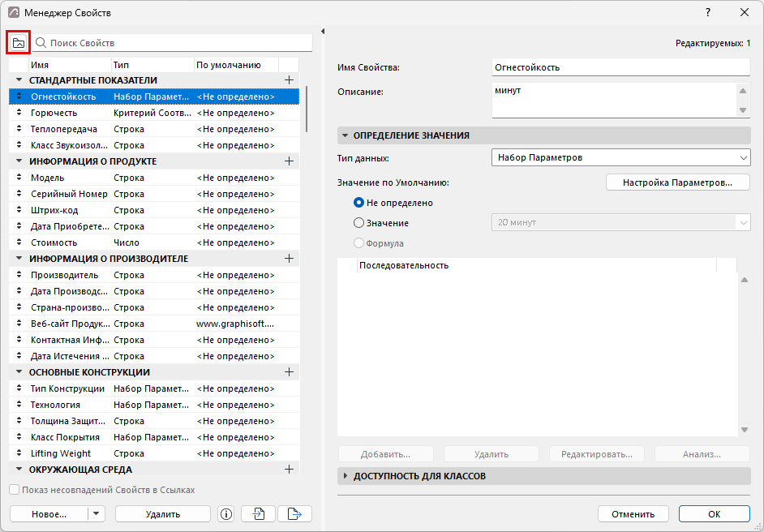Click the export properties icon button

294,514
